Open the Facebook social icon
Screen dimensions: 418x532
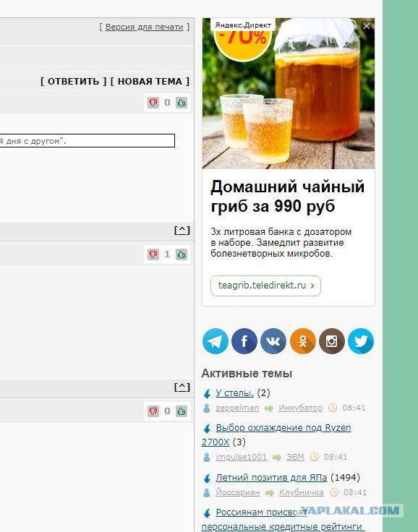(244, 341)
